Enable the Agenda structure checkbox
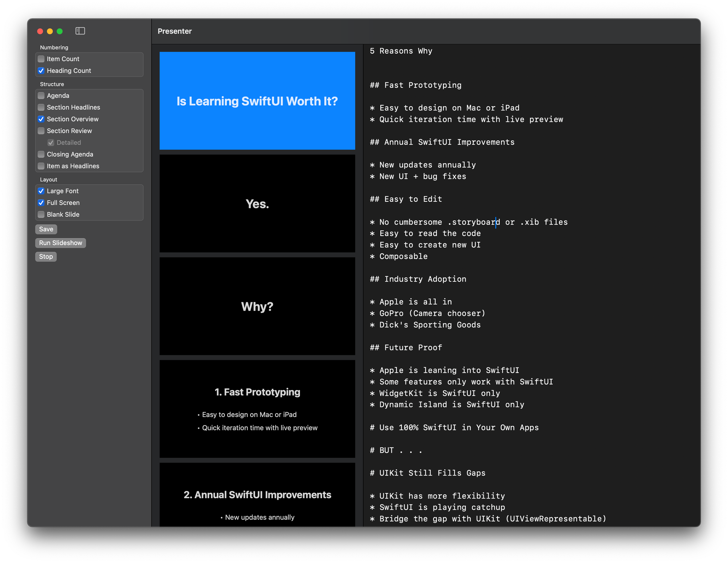This screenshot has width=728, height=563. pyautogui.click(x=41, y=95)
